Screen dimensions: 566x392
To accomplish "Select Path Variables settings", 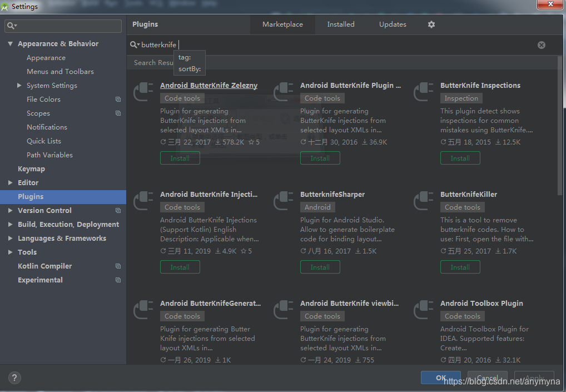I will 49,155.
